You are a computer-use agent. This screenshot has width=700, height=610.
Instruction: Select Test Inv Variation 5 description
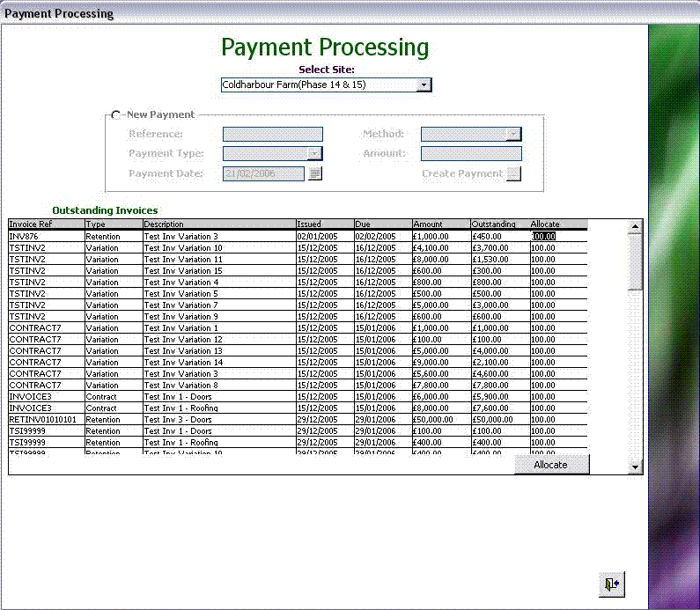pyautogui.click(x=181, y=294)
